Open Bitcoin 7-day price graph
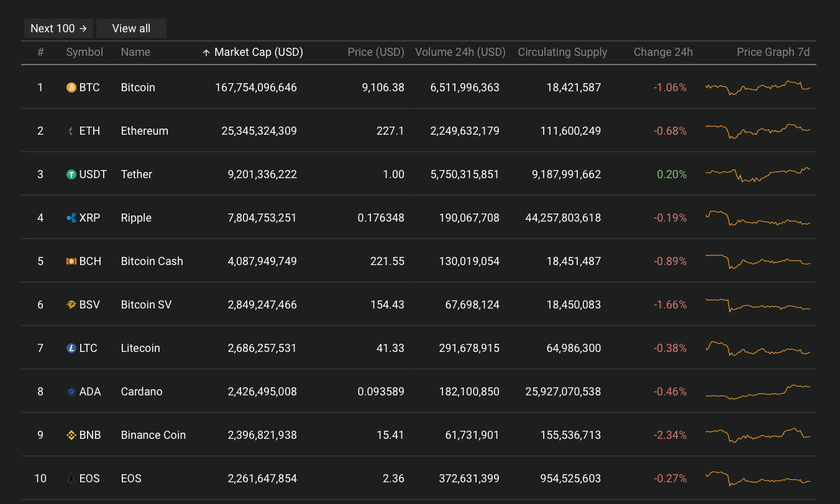Viewport: 840px width, 504px height. click(x=758, y=88)
